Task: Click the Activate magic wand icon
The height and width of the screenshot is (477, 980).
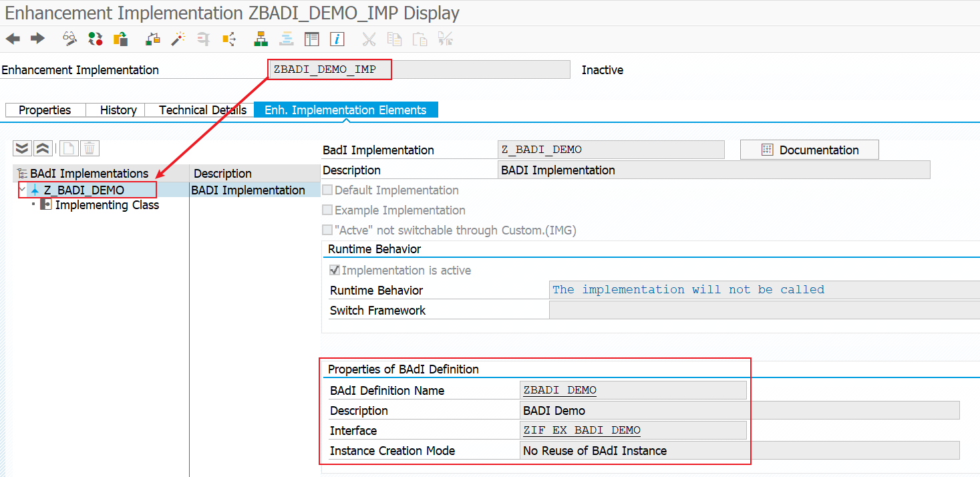Action: 178,39
